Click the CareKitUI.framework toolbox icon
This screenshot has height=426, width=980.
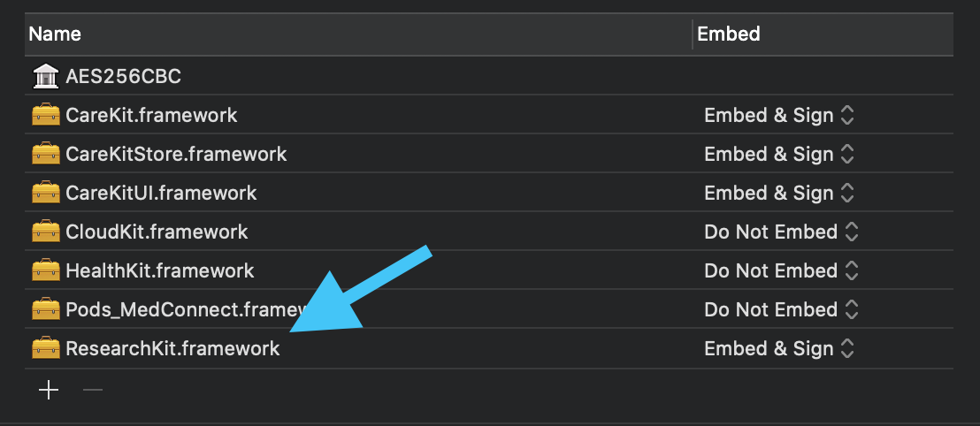pyautogui.click(x=46, y=193)
